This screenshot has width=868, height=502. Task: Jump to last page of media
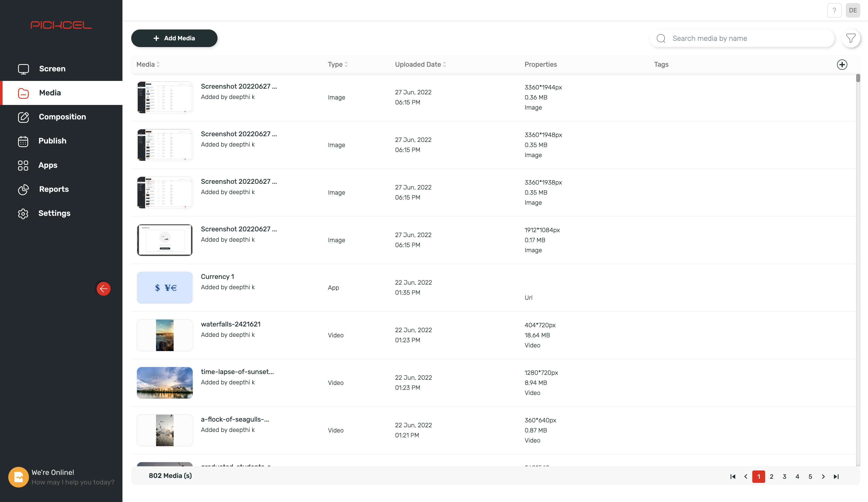pos(836,476)
